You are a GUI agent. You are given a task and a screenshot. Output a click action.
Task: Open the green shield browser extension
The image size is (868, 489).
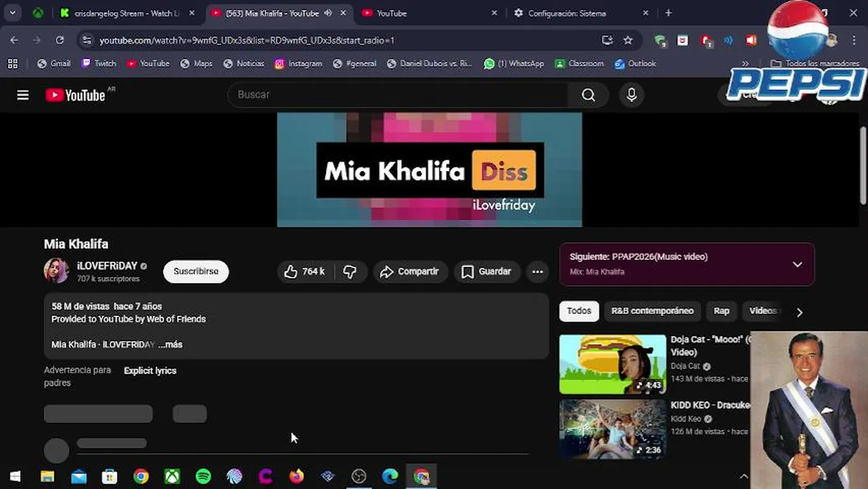tap(660, 41)
